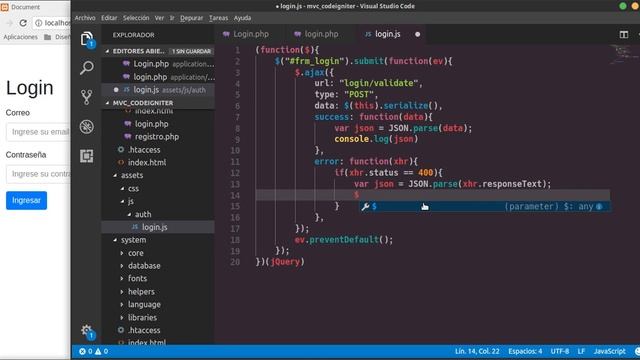
Task: Click the UTF-8 encoding indicator
Action: click(x=560, y=351)
